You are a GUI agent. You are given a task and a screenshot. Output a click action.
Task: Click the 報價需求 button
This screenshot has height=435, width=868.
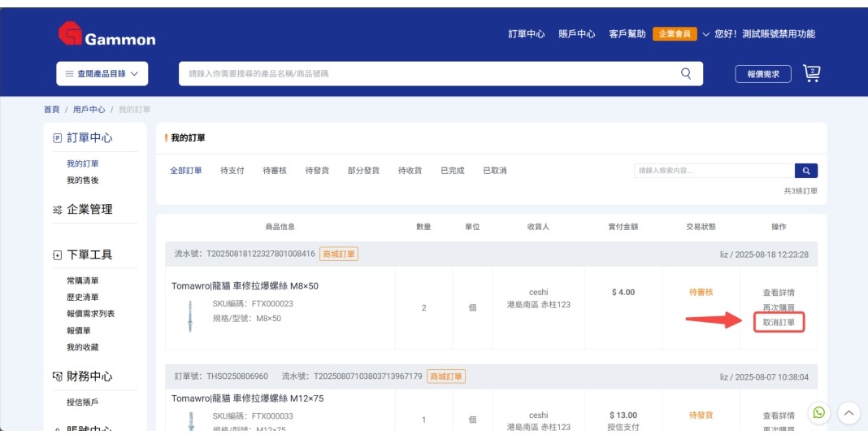coord(763,74)
